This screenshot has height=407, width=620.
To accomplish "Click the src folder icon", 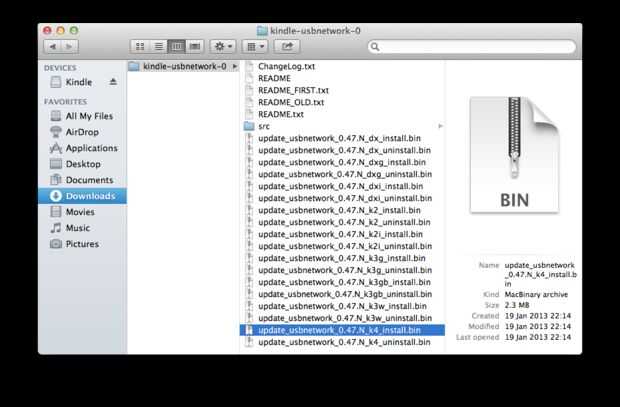I will (x=249, y=126).
